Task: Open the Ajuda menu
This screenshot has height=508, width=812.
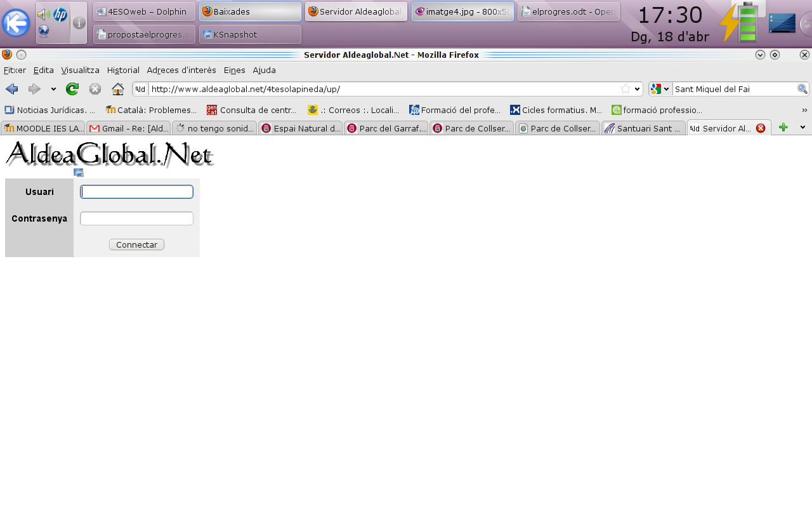Action: pyautogui.click(x=264, y=70)
